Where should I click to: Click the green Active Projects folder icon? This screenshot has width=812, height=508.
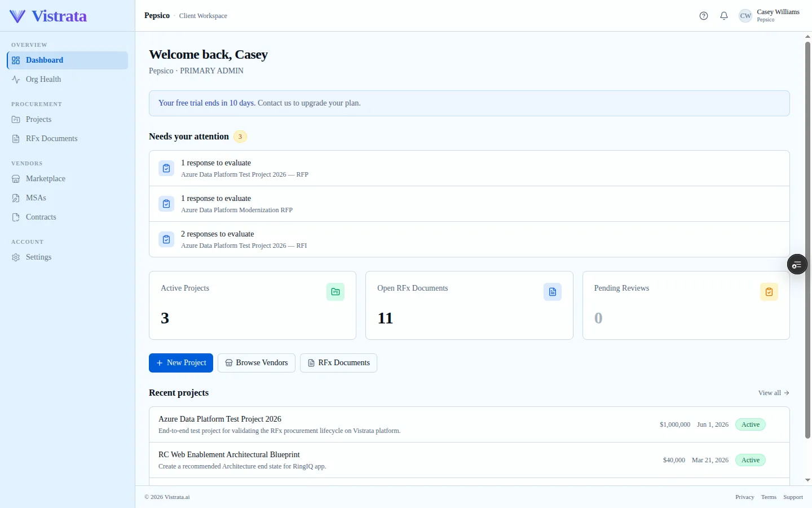point(336,292)
